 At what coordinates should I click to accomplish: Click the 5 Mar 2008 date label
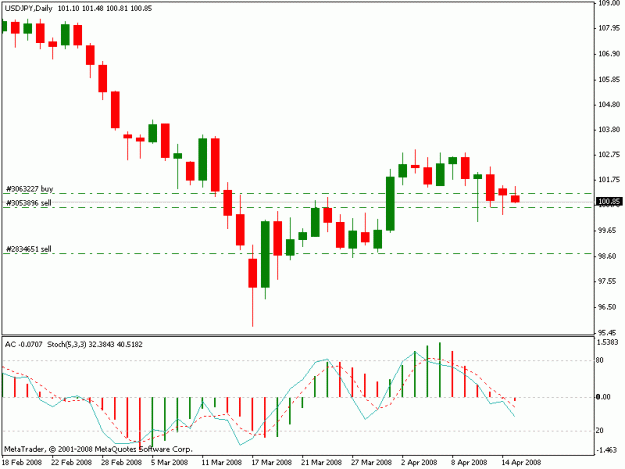point(170,462)
